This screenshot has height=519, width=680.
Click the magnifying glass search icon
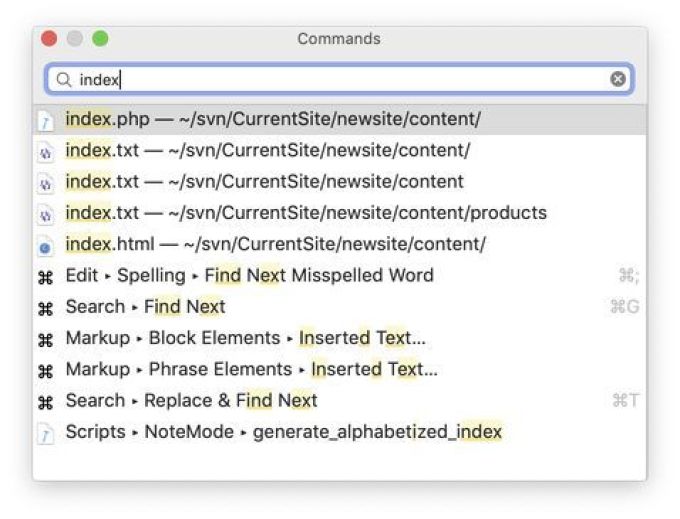point(64,80)
